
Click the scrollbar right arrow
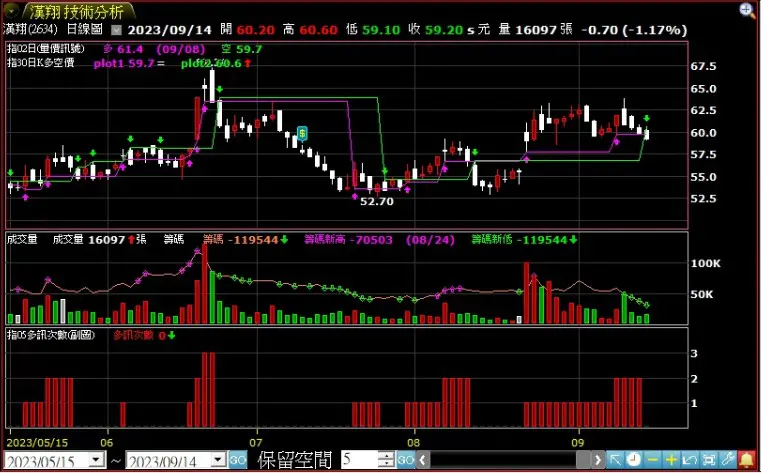tap(598, 460)
